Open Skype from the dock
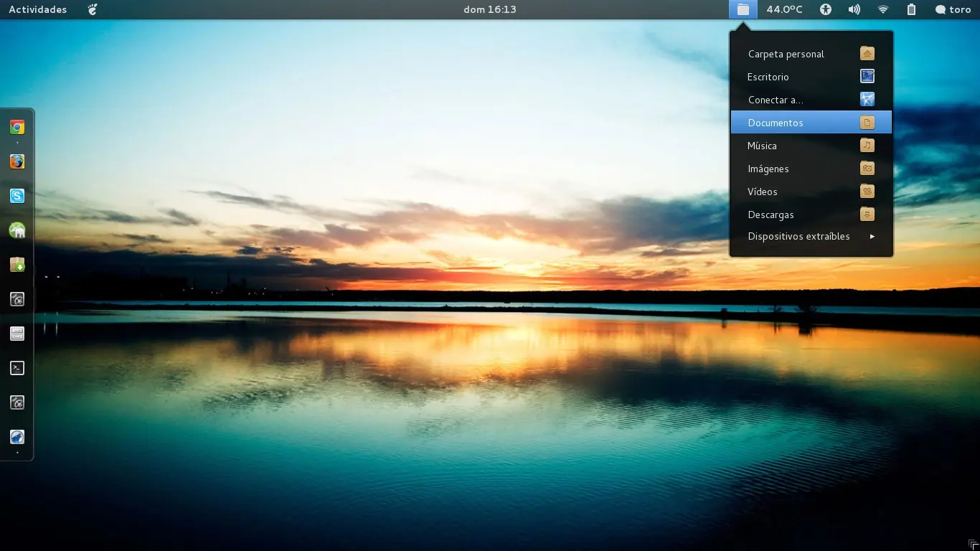The width and height of the screenshot is (980, 551). pos(17,196)
